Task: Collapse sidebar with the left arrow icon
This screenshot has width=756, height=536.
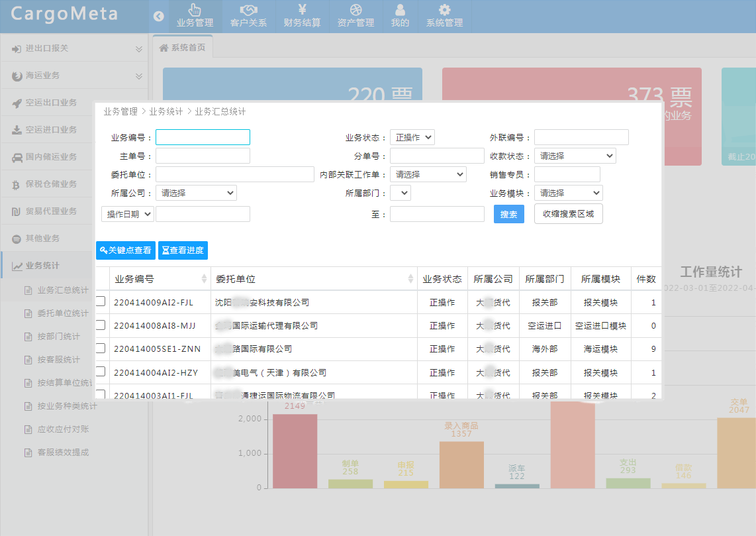Action: tap(158, 17)
